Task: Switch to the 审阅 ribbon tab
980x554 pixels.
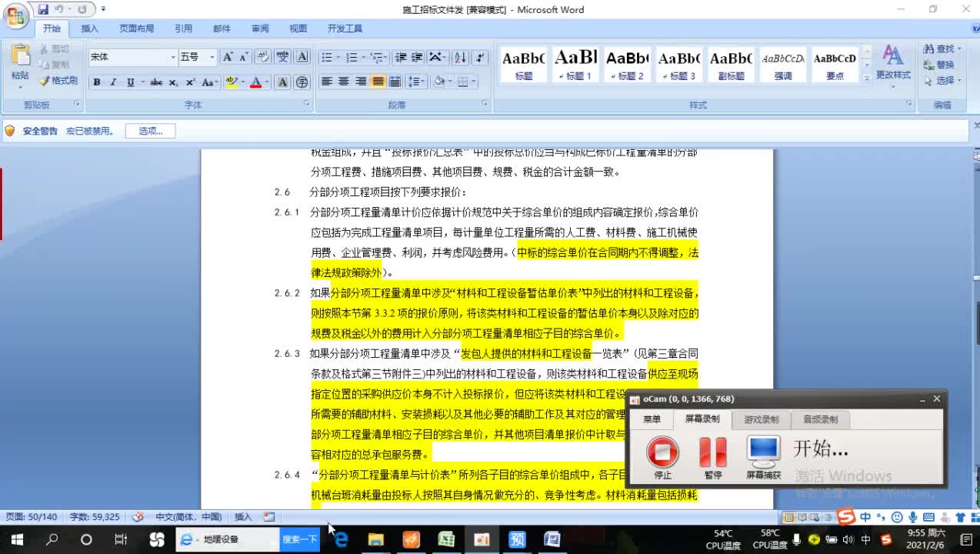Action: 260,28
